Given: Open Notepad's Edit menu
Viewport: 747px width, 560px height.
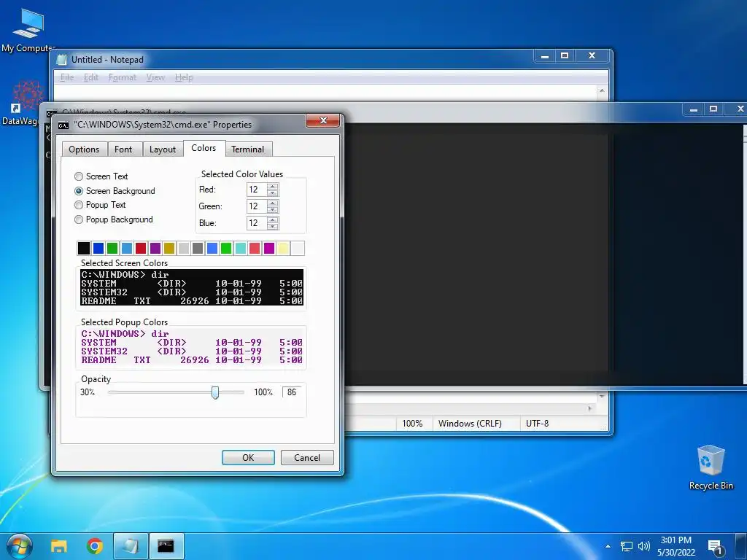Looking at the screenshot, I should 90,77.
